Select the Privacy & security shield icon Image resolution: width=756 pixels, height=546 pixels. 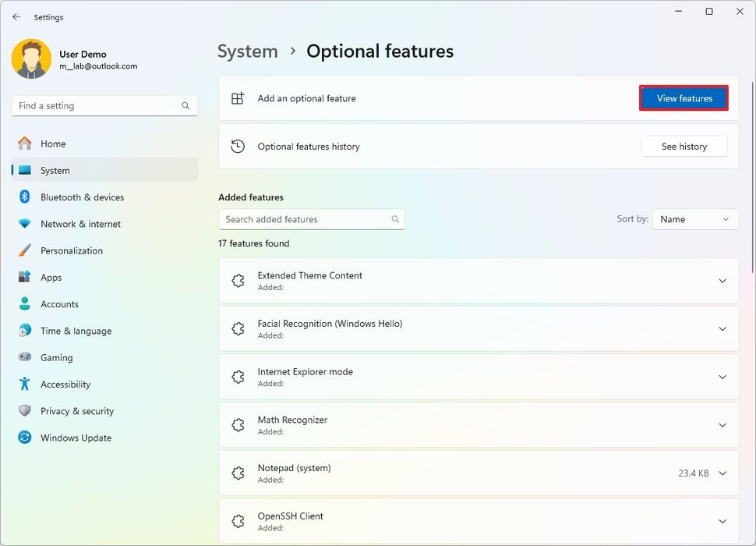(x=23, y=411)
